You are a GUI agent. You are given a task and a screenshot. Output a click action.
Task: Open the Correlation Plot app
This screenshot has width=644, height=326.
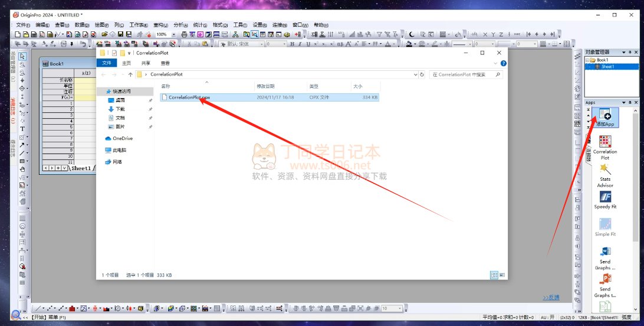(x=605, y=148)
